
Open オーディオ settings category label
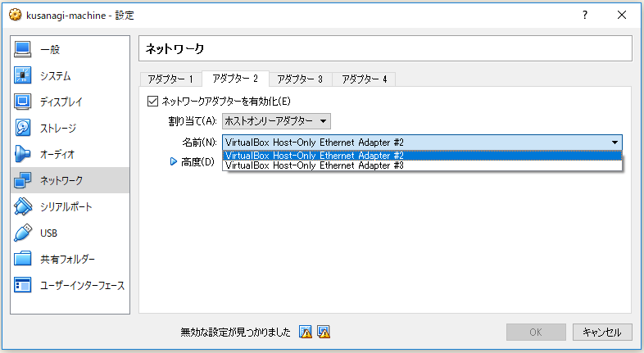[57, 155]
